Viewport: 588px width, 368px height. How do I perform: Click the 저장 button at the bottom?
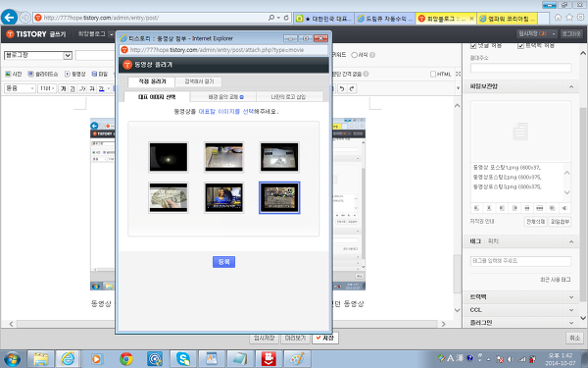coord(325,338)
